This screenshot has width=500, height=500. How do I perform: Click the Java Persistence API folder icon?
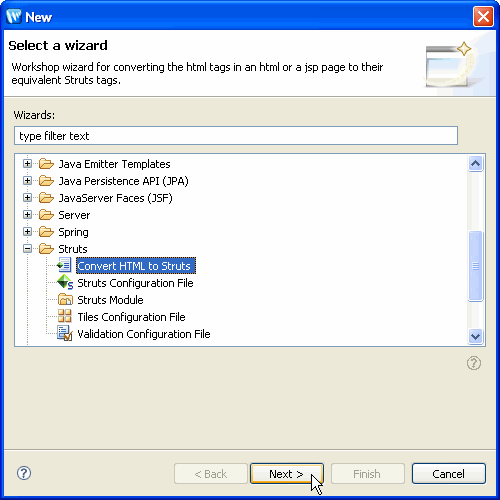pos(46,181)
